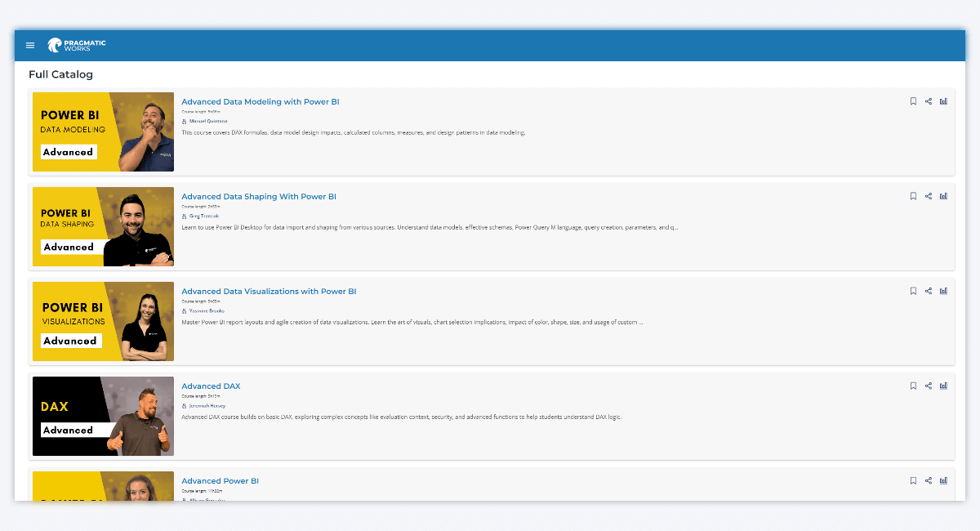Share the Advanced Data Shaping course
980x531 pixels.
coord(929,196)
